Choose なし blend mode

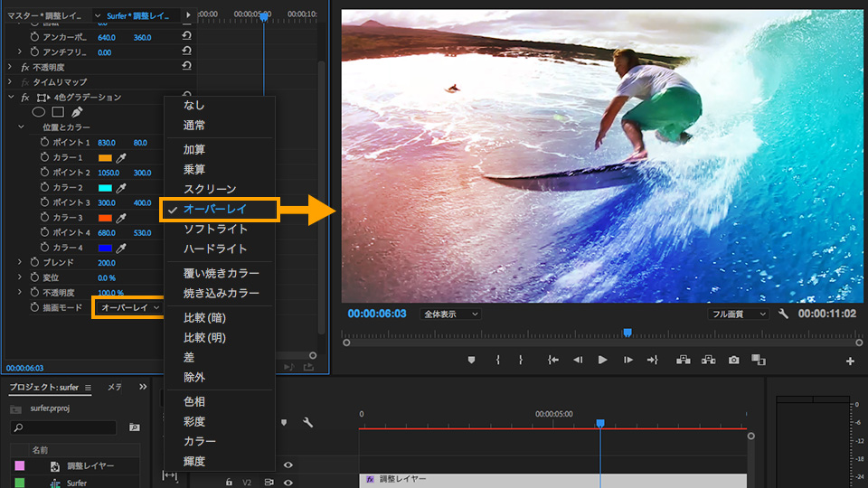click(x=220, y=105)
